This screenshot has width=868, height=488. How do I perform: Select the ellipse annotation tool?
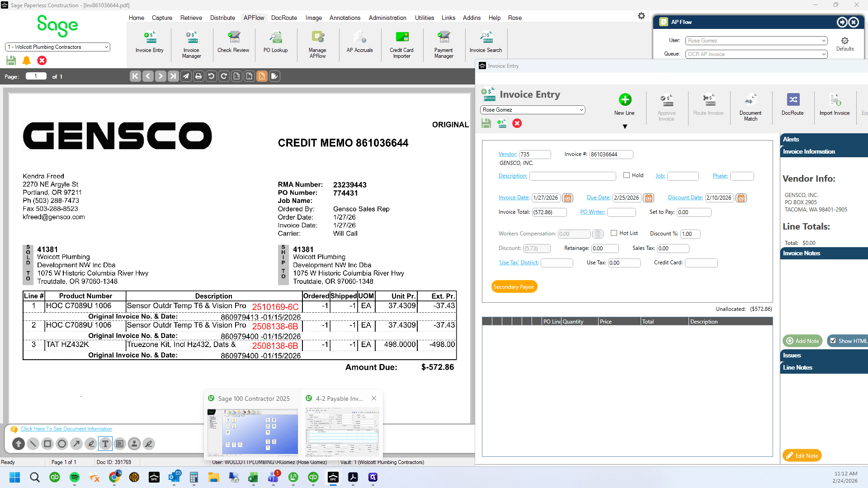62,444
